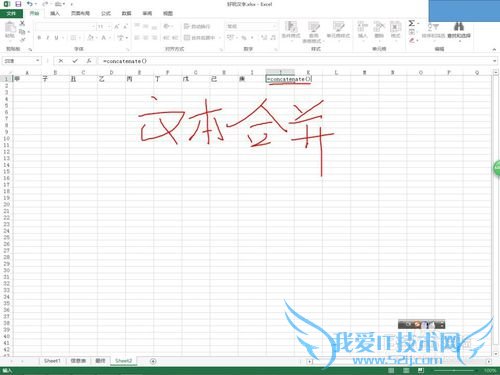Toggle align text left
Image resolution: width=500 pixels, height=375 pixels.
pos(137,38)
